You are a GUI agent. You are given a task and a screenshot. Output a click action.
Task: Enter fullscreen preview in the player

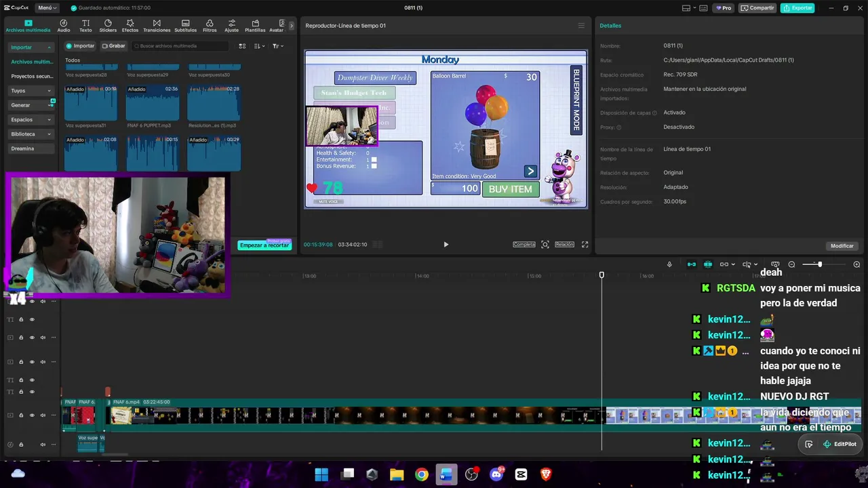585,245
